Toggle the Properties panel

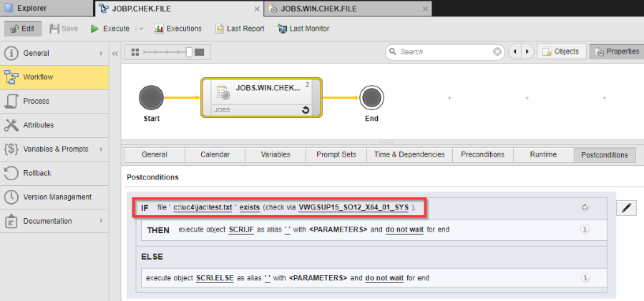(x=615, y=51)
